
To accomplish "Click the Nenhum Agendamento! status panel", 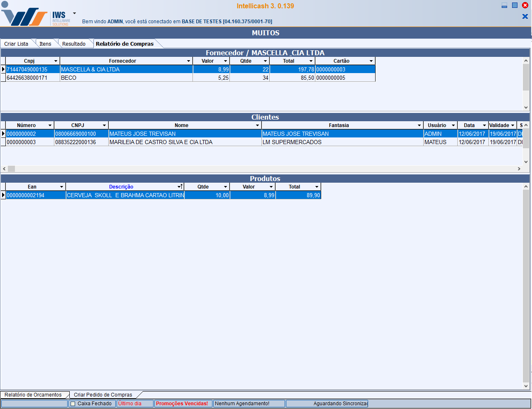I will tap(242, 404).
